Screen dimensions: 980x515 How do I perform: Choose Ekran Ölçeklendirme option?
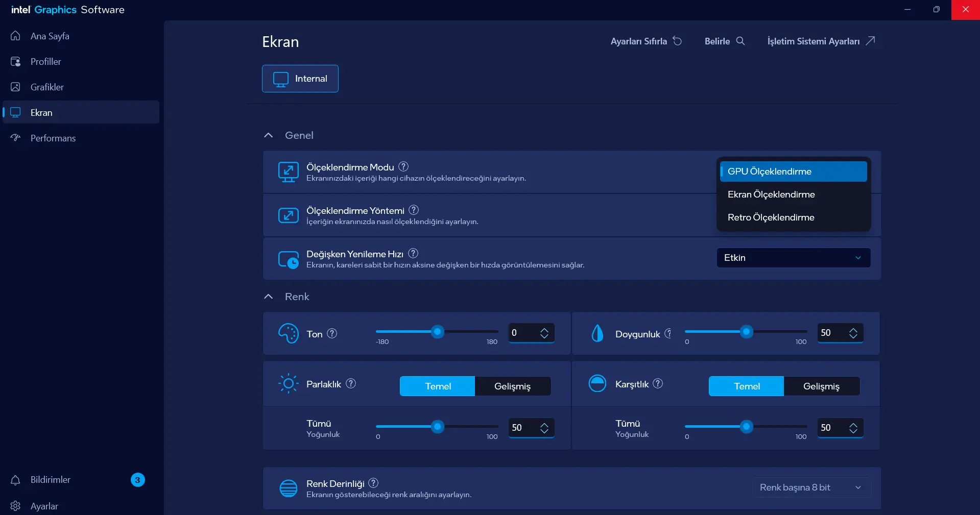(x=794, y=194)
